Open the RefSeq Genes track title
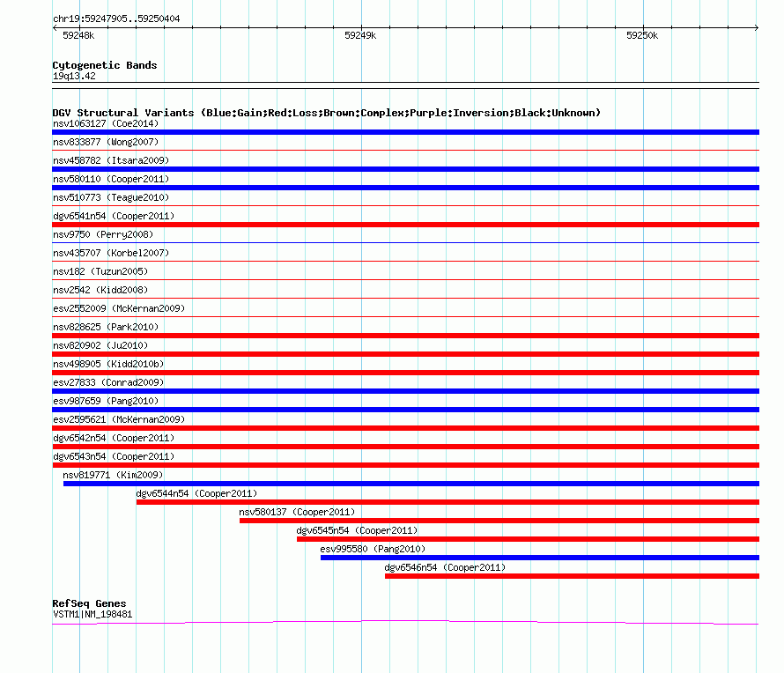The image size is (784, 673). click(x=89, y=603)
